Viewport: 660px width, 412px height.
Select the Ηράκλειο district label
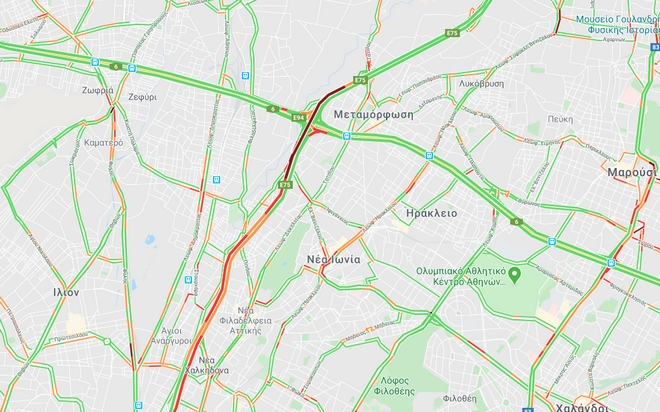[x=431, y=213]
